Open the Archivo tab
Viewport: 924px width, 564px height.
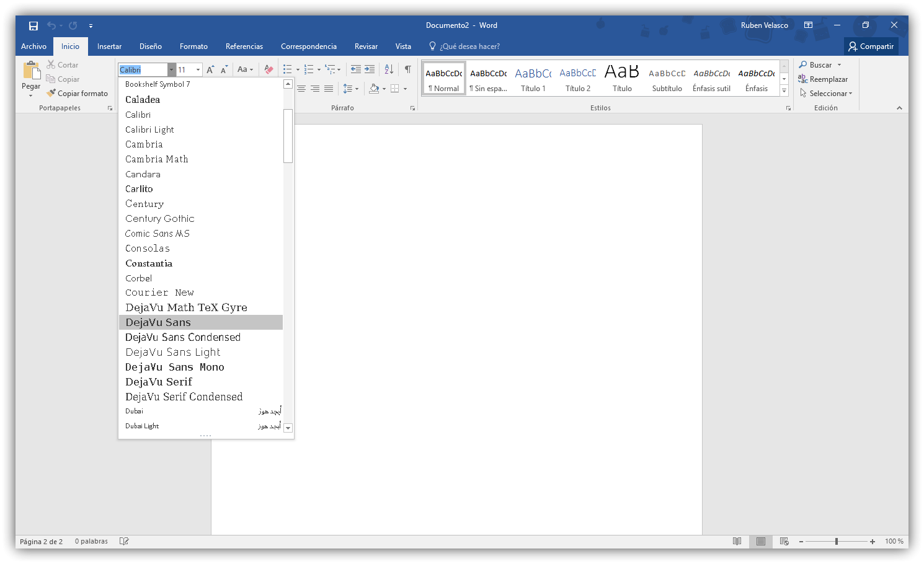pos(34,46)
